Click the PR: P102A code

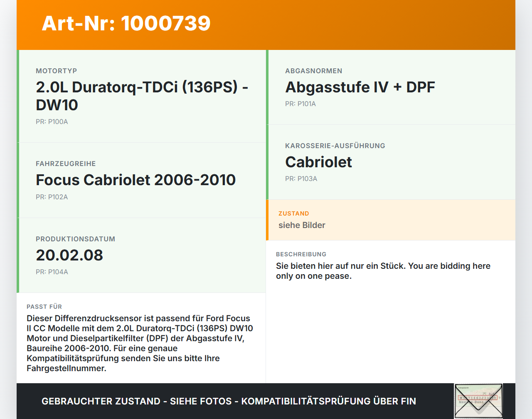(x=52, y=197)
